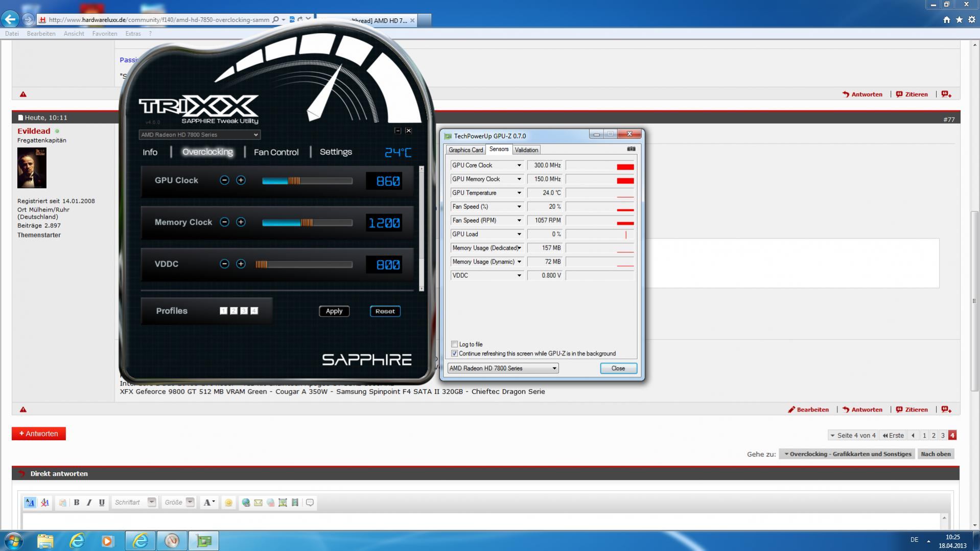Viewport: 980px width, 551px height.
Task: Reset the Trixx overclocking values
Action: 385,311
